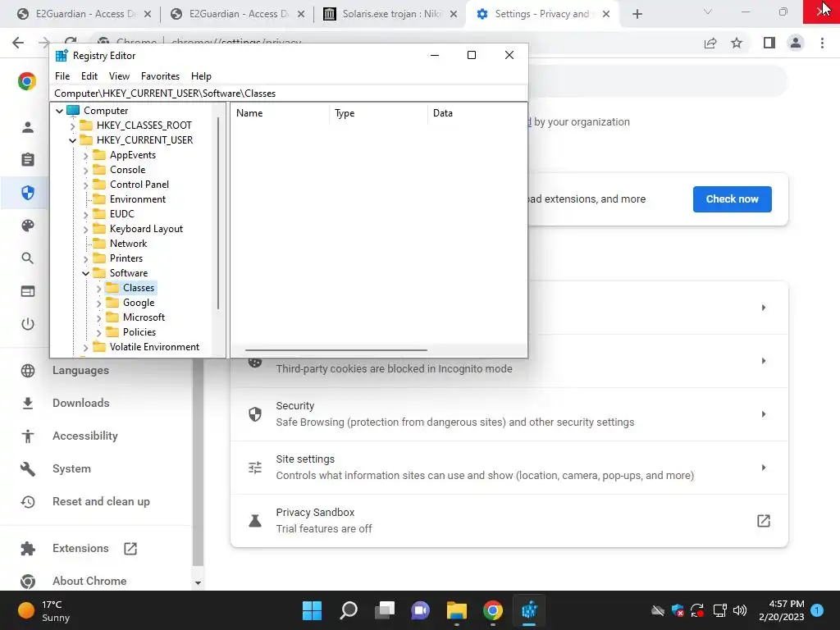Open the Site settings row
The width and height of the screenshot is (840, 630).
pyautogui.click(x=509, y=467)
